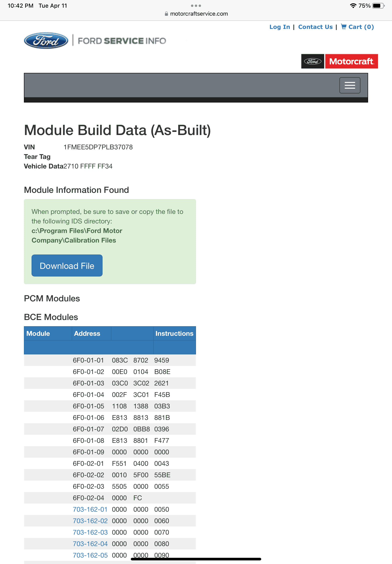Screen dimensions: 392x564
Task: Tap the lock icon beside the URL
Action: [x=166, y=14]
